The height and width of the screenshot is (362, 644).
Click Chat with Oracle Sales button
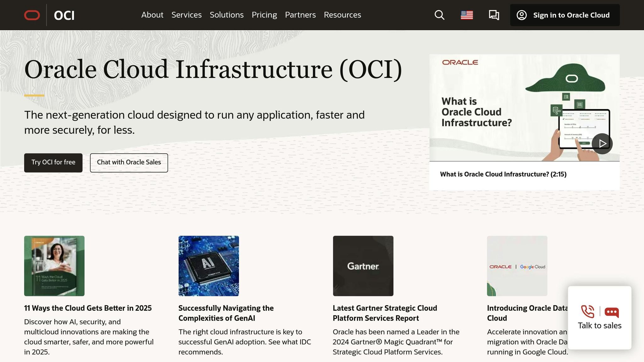click(129, 163)
